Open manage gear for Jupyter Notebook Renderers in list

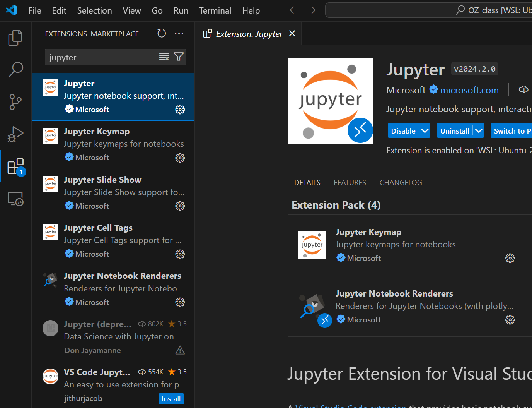[180, 302]
